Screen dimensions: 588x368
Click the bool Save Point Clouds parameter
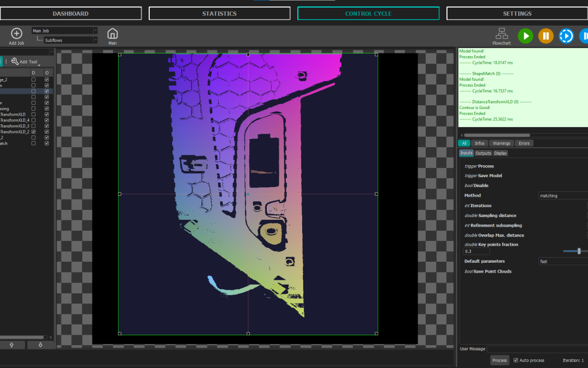(488, 272)
